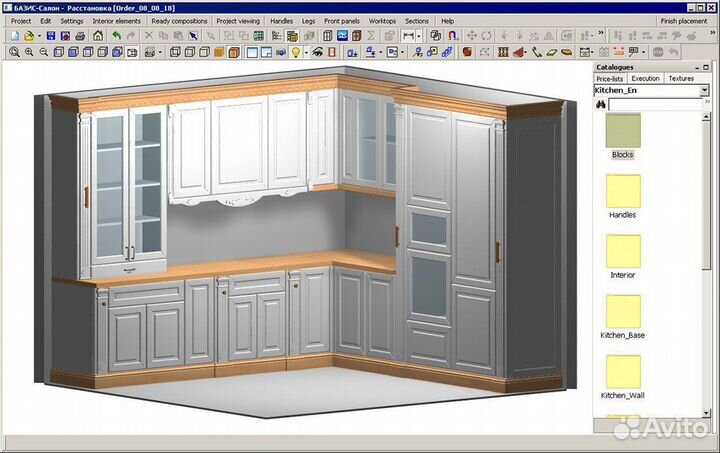Select the Blocks catalogue folder swatch
Image resolution: width=720 pixels, height=453 pixels.
[x=623, y=130]
